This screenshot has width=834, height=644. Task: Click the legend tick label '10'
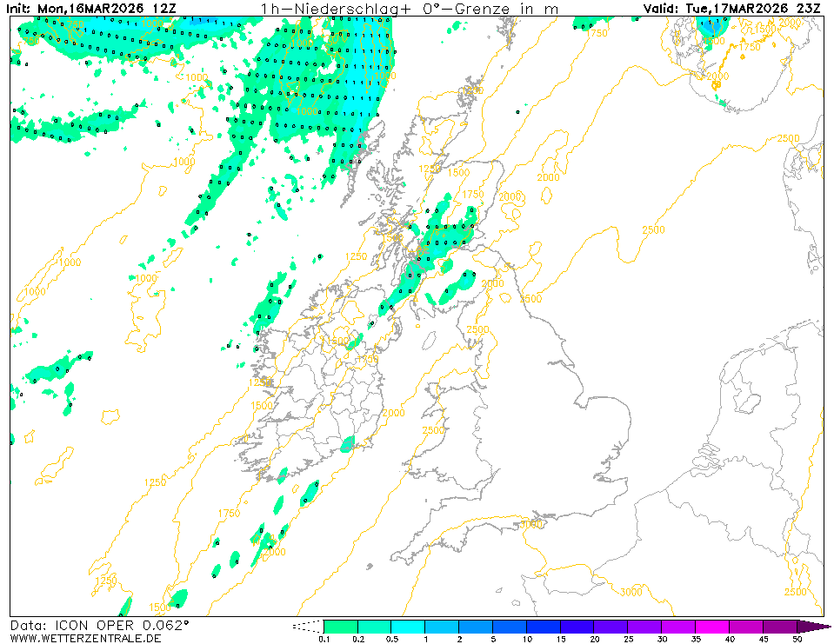coord(527,640)
